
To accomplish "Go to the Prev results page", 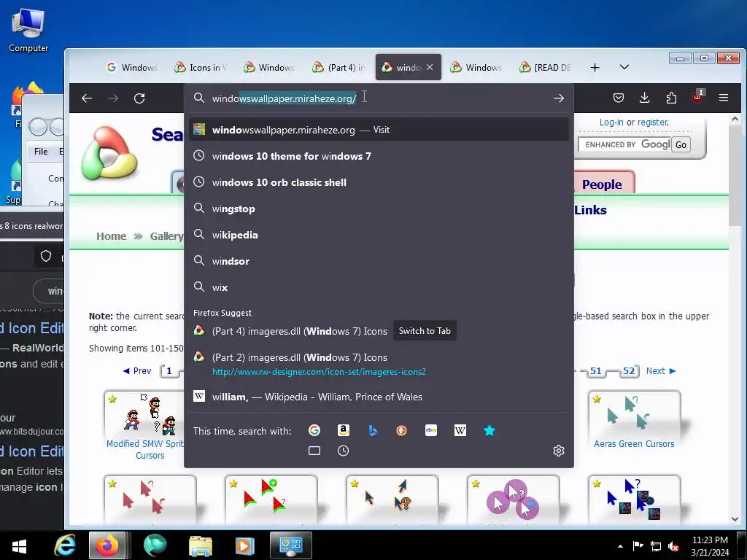I will (x=137, y=371).
